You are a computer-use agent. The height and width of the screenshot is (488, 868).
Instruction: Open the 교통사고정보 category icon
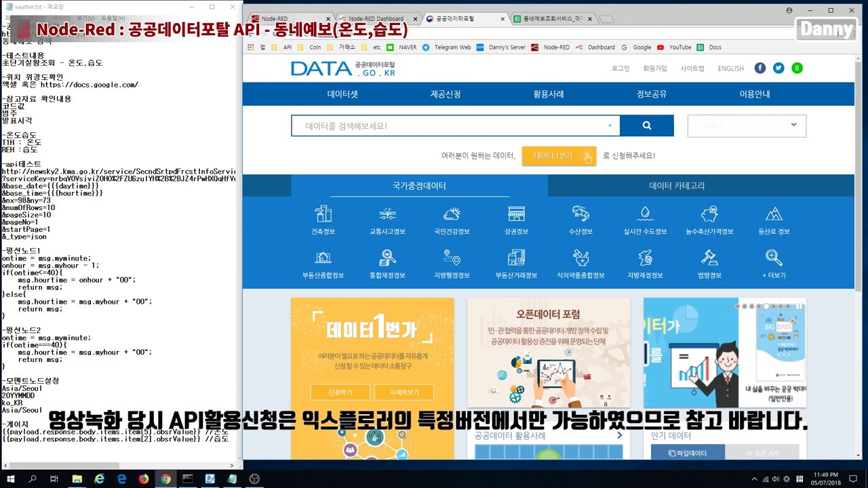387,213
